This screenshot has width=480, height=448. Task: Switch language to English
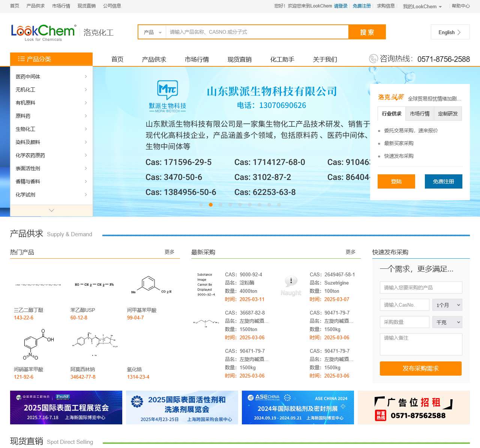click(x=450, y=32)
